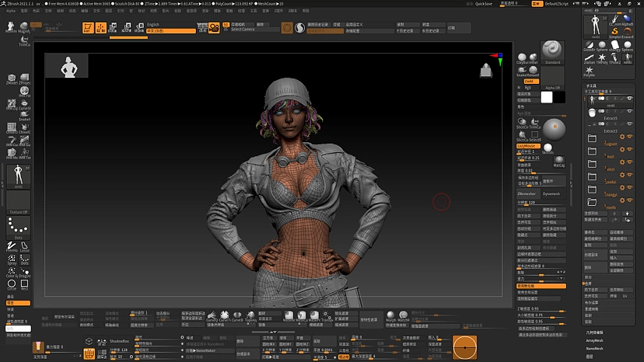Open the Texture Off slot
644x362 pixels.
[18, 202]
